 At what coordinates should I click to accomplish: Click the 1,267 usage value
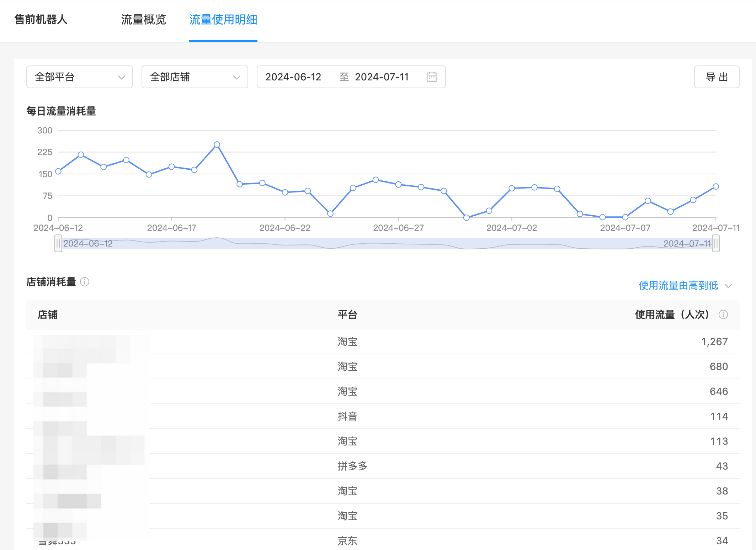click(714, 342)
